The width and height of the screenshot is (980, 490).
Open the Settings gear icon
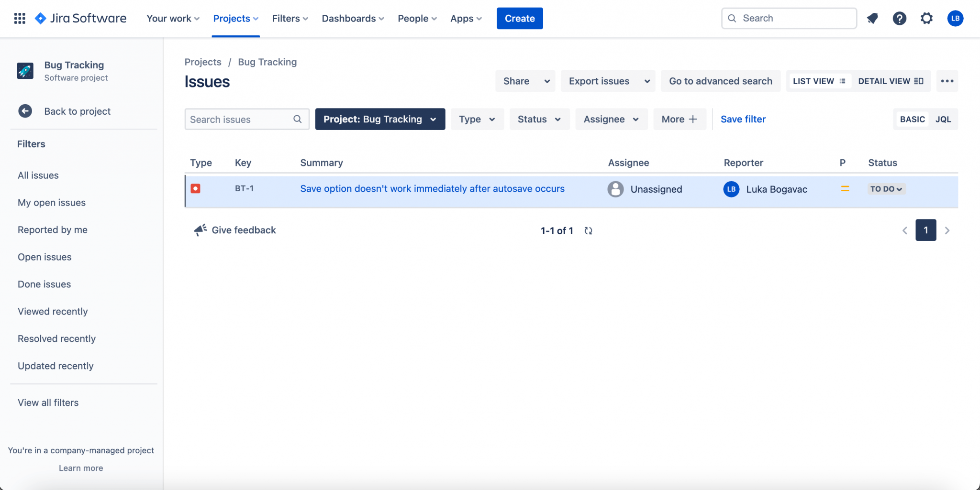927,18
